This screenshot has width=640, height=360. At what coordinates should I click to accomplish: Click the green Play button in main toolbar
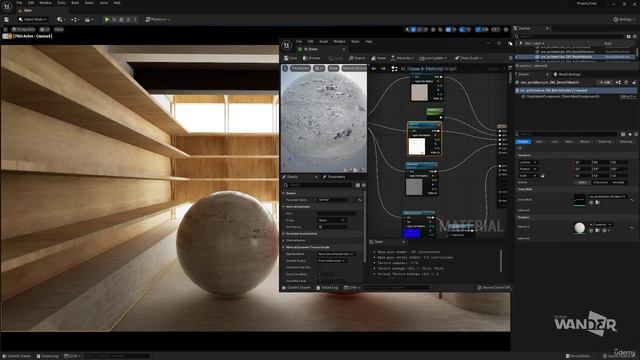107,19
